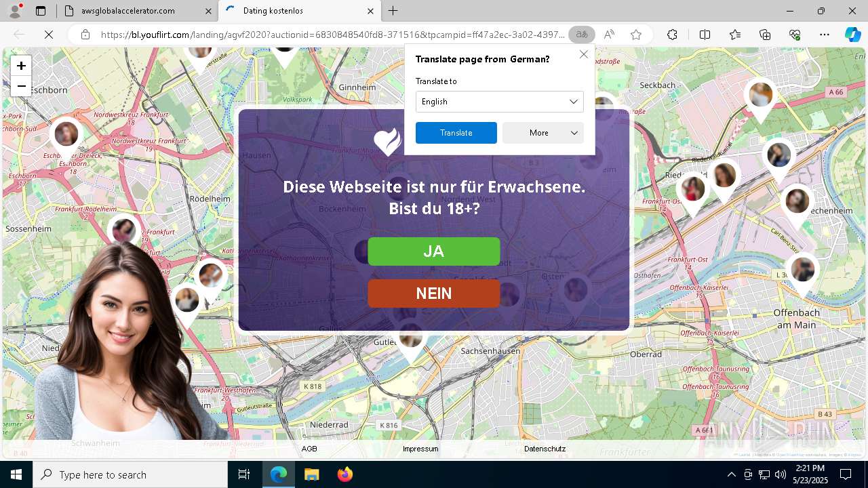
Task: Expand the More options dropdown
Action: click(543, 133)
